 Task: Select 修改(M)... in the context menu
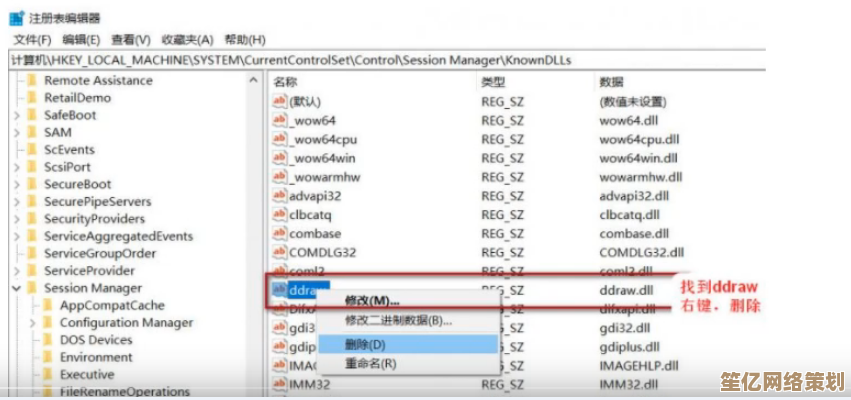click(x=372, y=300)
